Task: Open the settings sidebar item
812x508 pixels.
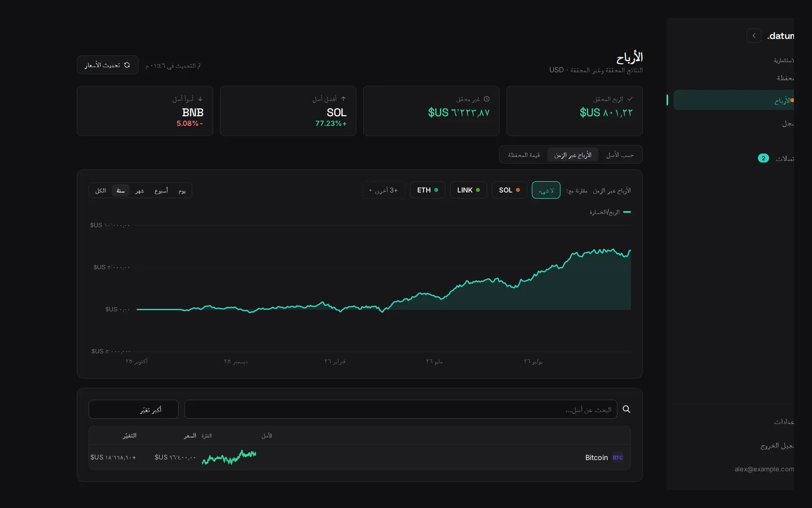Action: [734, 422]
